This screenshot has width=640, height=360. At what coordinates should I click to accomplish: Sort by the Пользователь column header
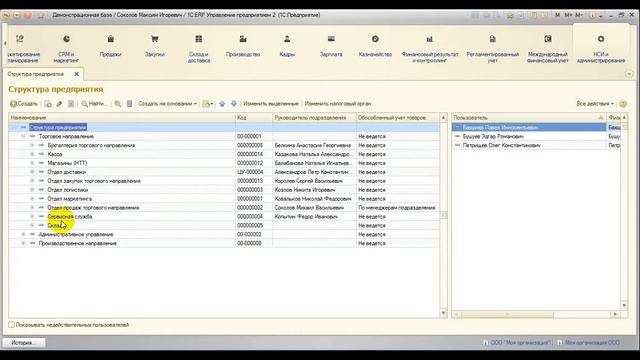click(x=529, y=118)
